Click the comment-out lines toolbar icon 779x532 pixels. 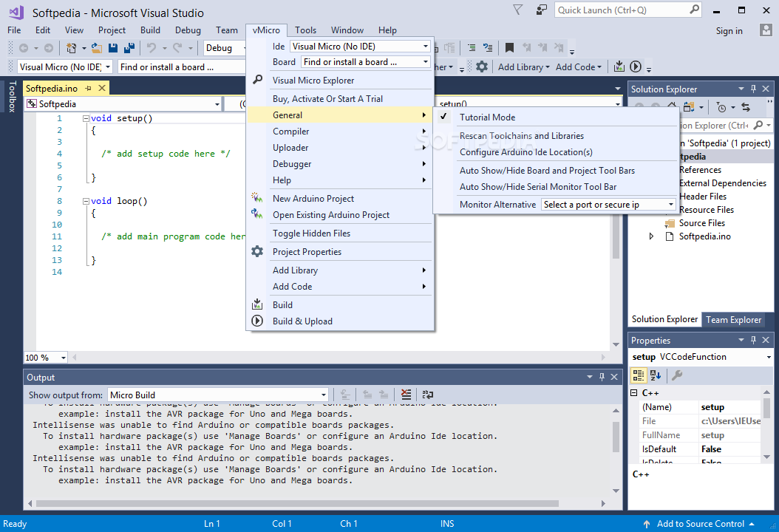click(472, 48)
